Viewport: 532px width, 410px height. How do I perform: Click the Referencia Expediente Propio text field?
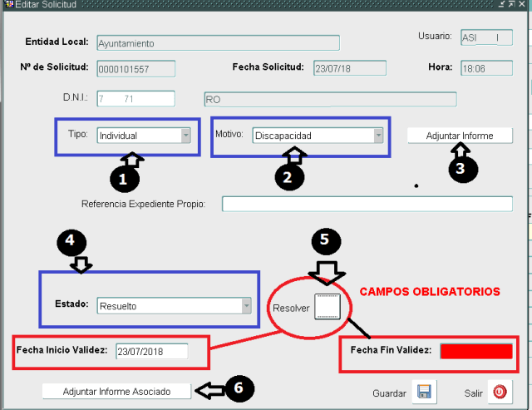pos(367,204)
